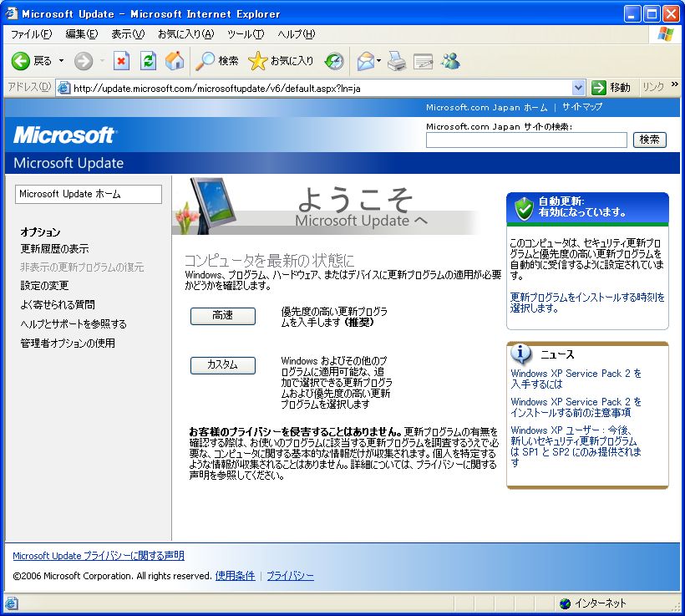
Task: Click the サイトマップ link
Action: click(582, 107)
